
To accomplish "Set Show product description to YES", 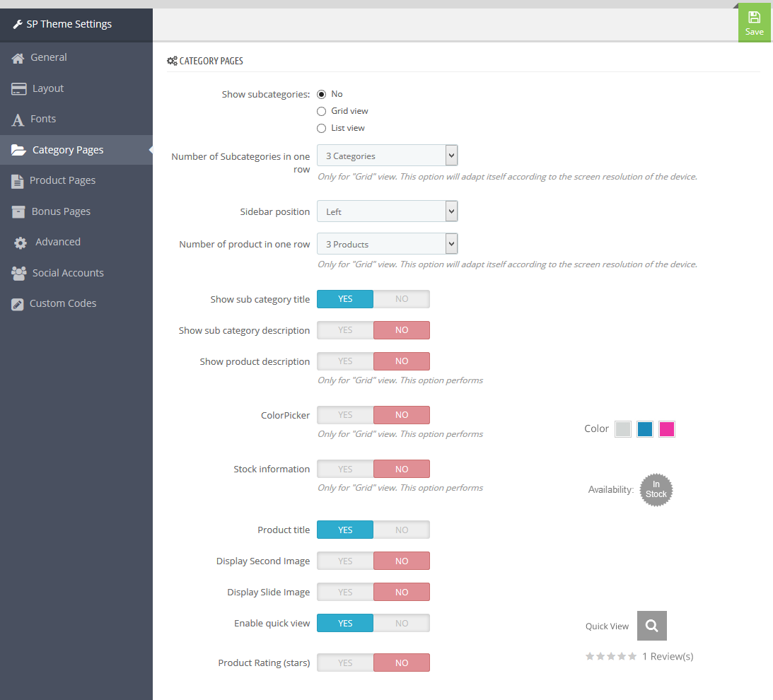I will (x=345, y=361).
